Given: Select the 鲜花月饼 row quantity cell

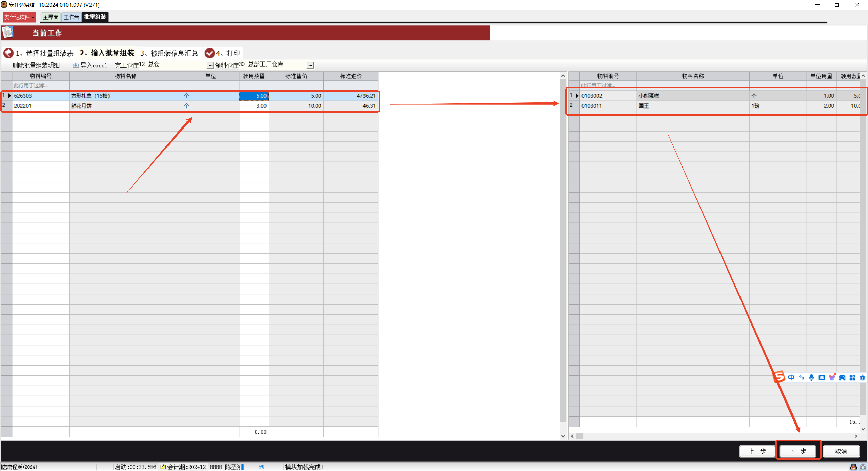Looking at the screenshot, I should pos(254,106).
